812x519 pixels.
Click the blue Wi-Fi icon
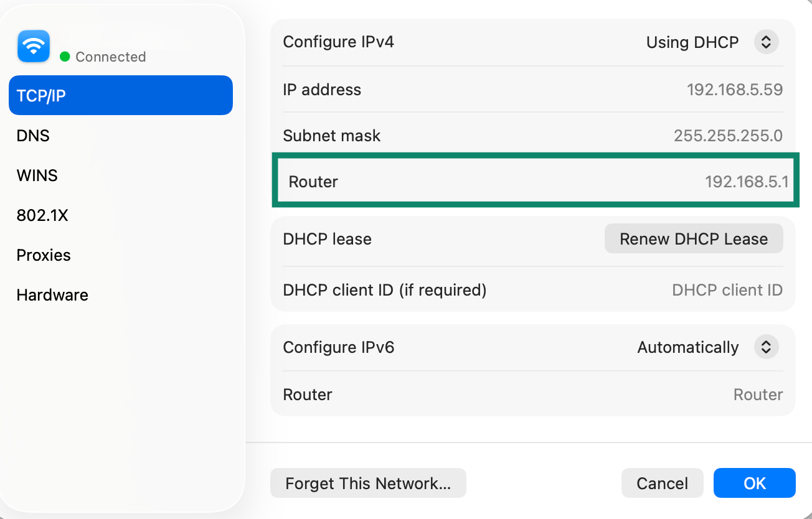point(34,46)
